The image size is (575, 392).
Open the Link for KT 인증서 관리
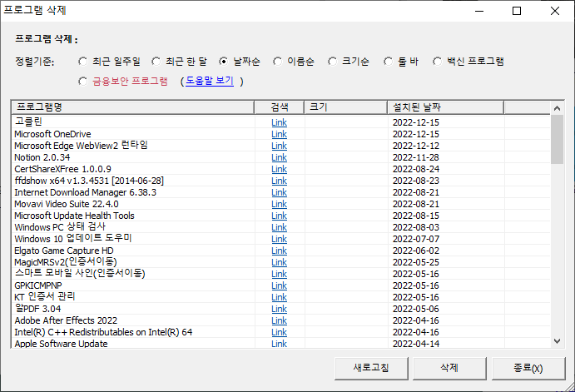pos(279,297)
